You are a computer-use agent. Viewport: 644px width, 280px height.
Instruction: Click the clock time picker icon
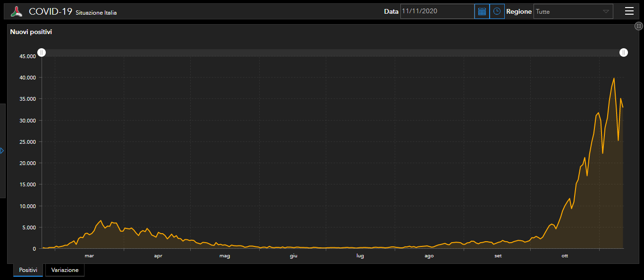click(497, 11)
